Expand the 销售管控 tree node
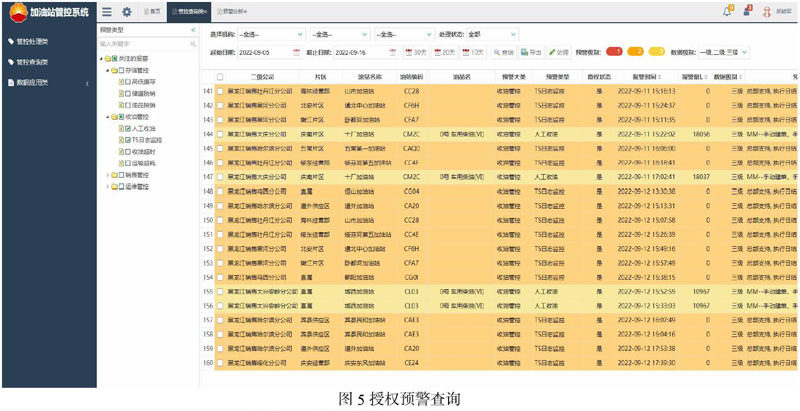 (108, 173)
